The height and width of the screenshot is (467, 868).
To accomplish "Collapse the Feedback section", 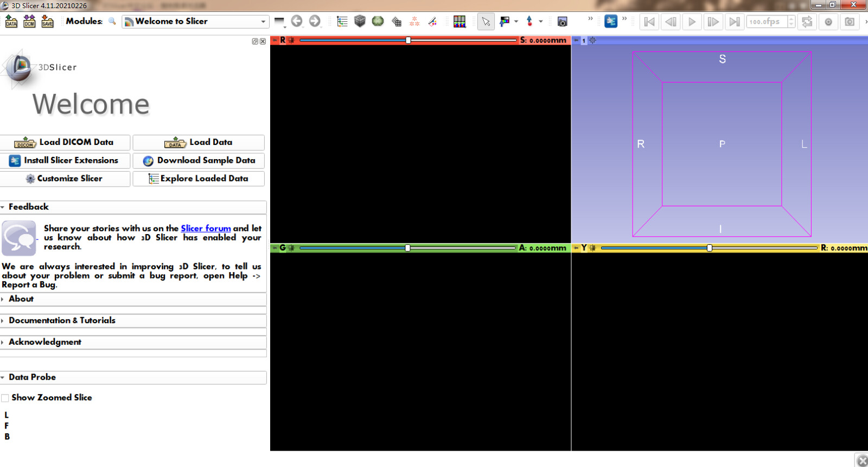I will (x=133, y=207).
